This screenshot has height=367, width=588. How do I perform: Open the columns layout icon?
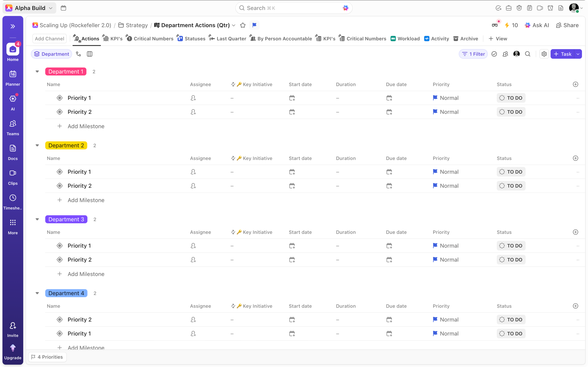point(89,54)
